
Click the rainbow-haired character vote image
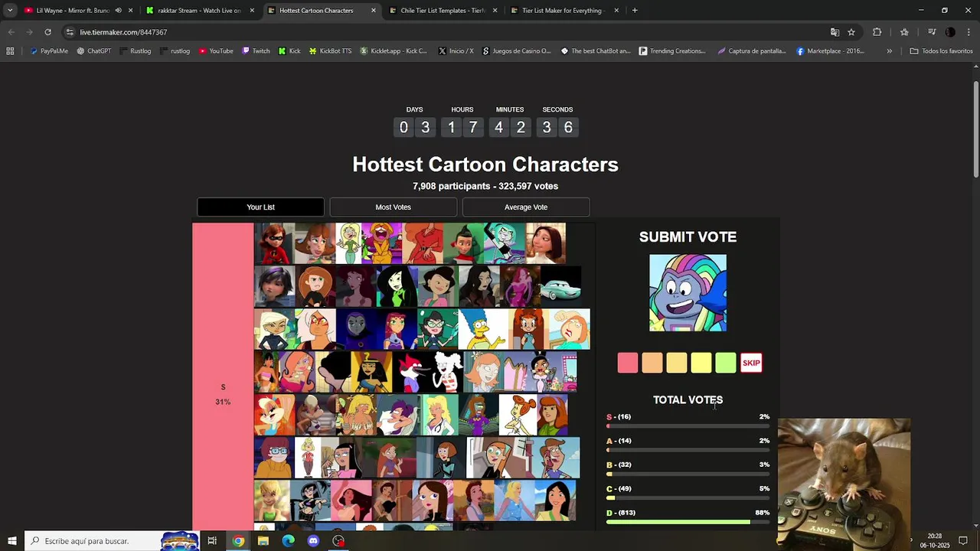click(x=688, y=293)
